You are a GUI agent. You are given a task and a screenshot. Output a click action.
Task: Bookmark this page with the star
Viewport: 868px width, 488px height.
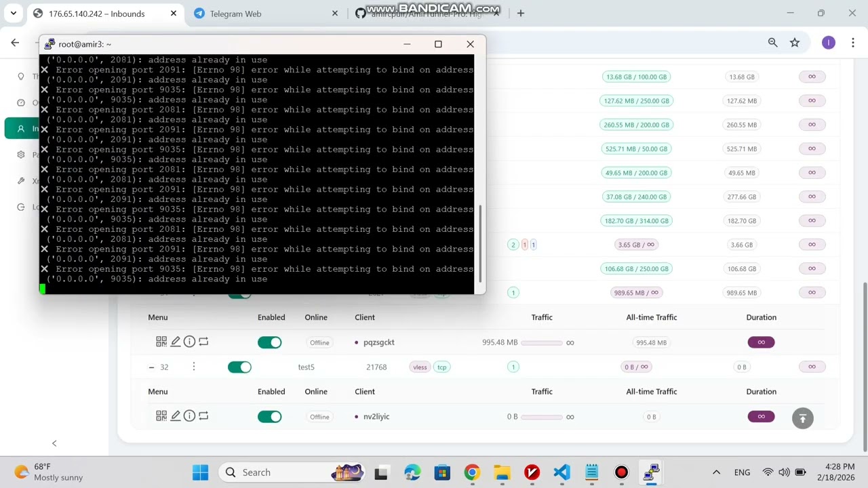[x=795, y=43]
